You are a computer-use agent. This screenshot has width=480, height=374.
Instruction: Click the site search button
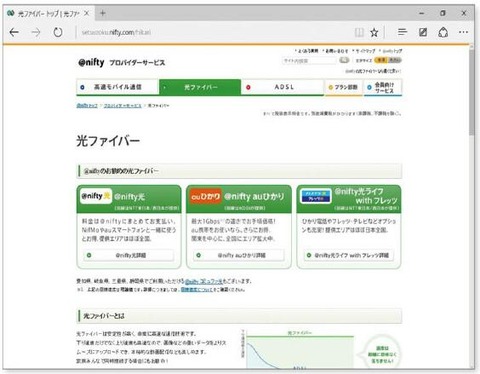pyautogui.click(x=344, y=60)
